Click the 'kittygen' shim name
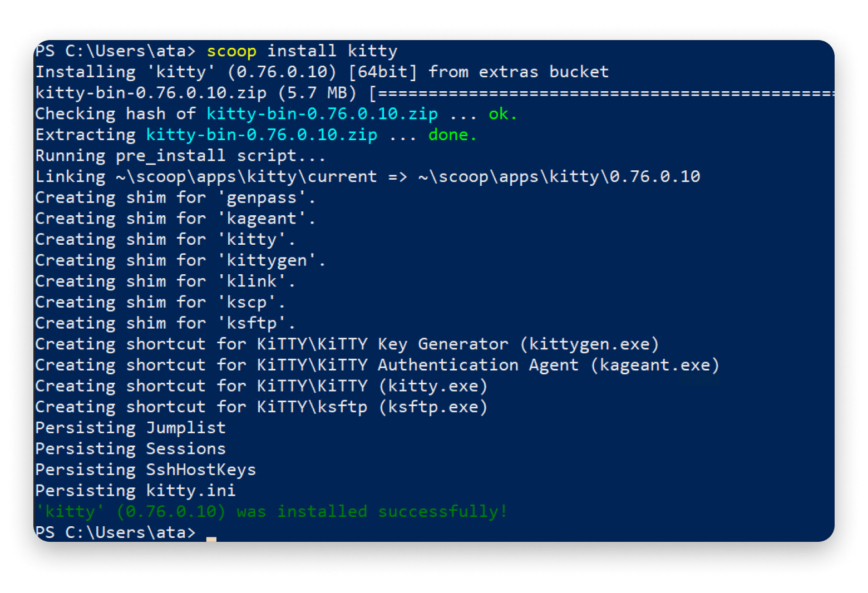The width and height of the screenshot is (868, 593). [x=267, y=260]
